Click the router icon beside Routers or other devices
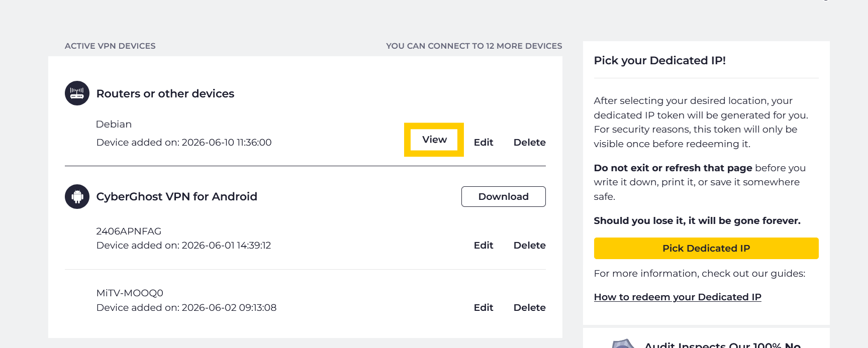The height and width of the screenshot is (348, 868). point(77,93)
